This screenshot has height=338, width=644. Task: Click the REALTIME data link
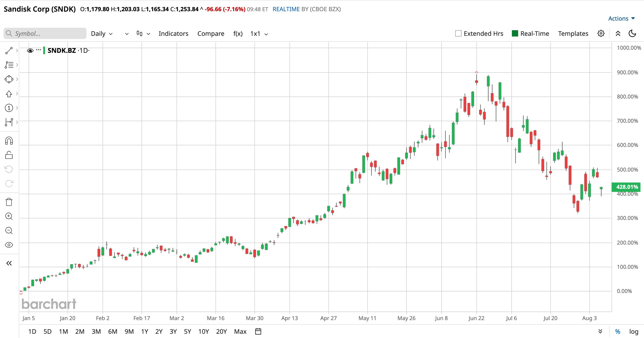[286, 9]
